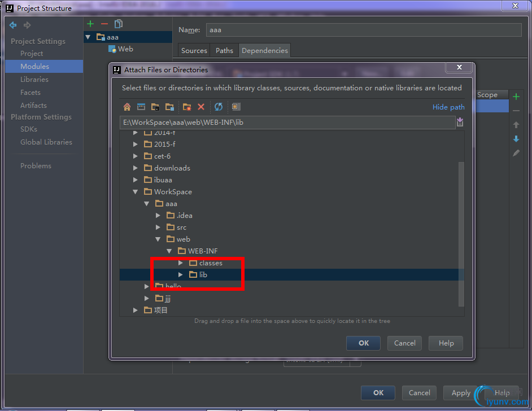
Task: Click the Module directory toolbar icon
Action: [169, 107]
